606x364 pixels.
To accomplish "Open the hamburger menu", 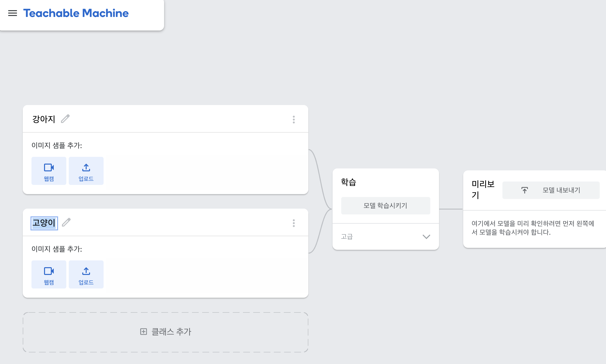I will [x=13, y=13].
